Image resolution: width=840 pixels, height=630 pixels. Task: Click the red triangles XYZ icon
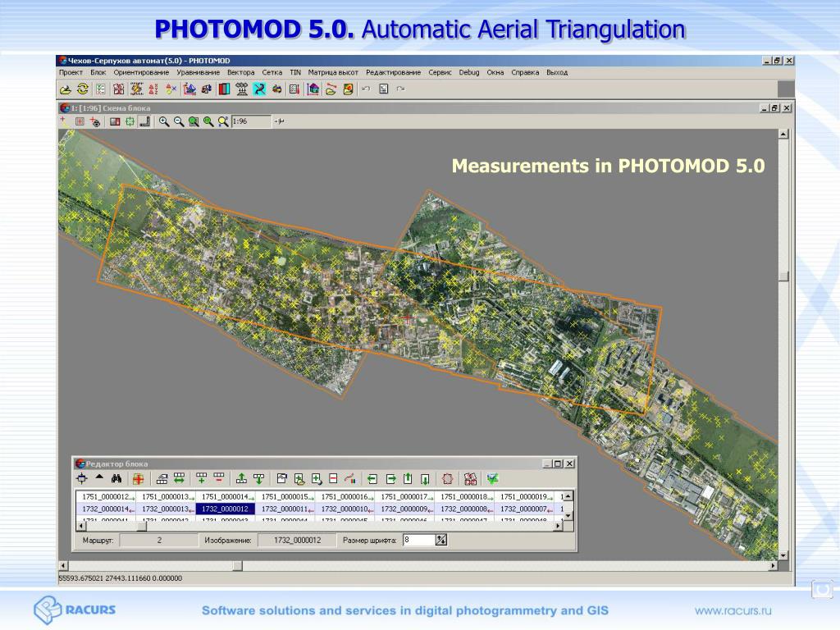tap(153, 89)
